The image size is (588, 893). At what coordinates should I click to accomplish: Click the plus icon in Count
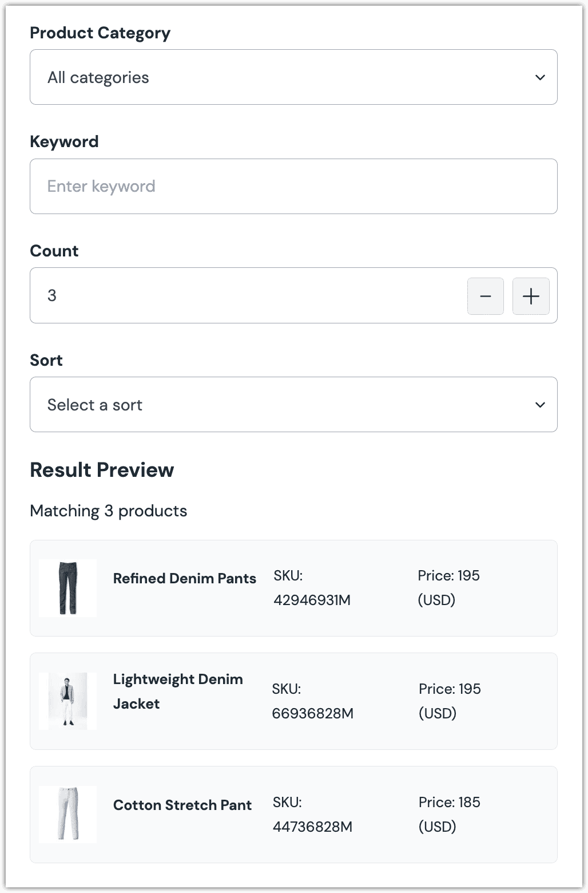point(531,296)
